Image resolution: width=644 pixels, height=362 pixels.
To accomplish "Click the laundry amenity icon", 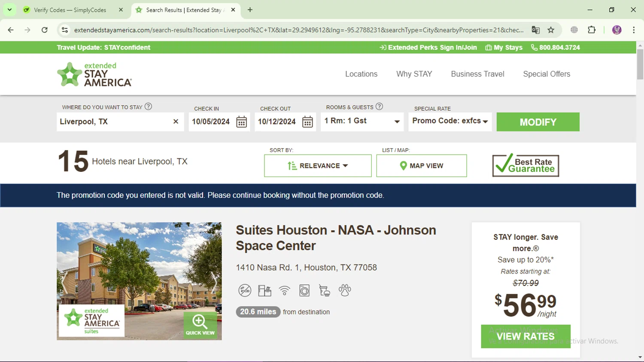I will (x=304, y=291).
